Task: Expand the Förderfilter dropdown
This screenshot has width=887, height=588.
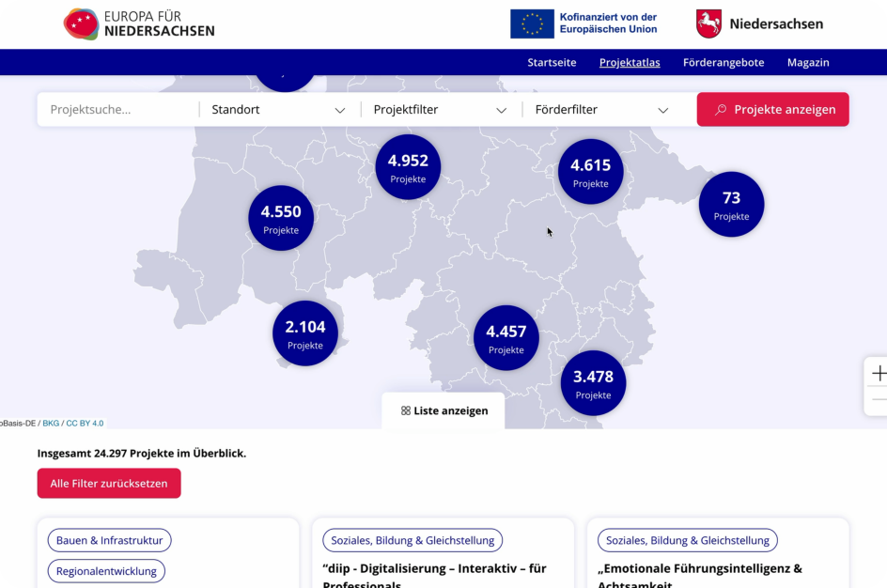Action: click(x=601, y=110)
